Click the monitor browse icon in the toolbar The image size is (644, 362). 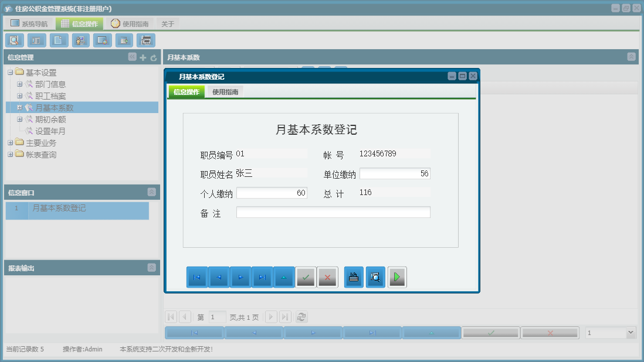click(102, 40)
